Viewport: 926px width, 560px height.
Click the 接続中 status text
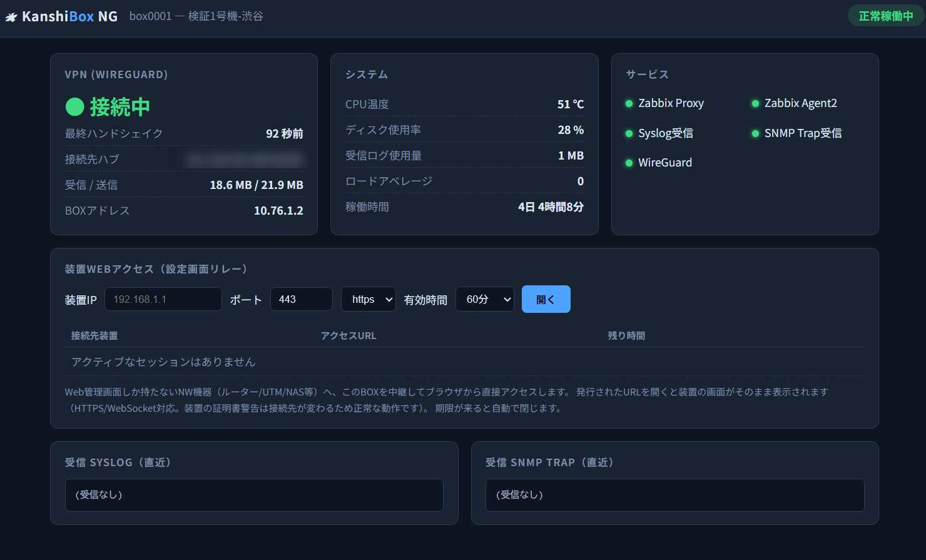[x=120, y=107]
